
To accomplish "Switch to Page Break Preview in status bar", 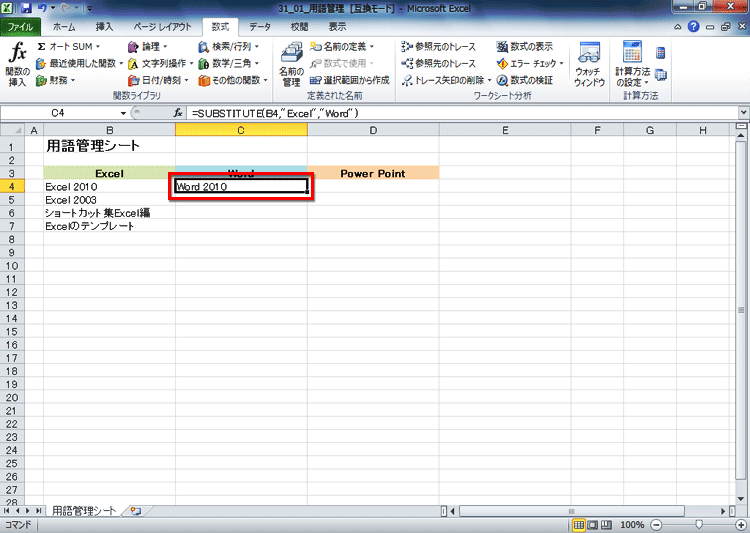I will (x=606, y=525).
